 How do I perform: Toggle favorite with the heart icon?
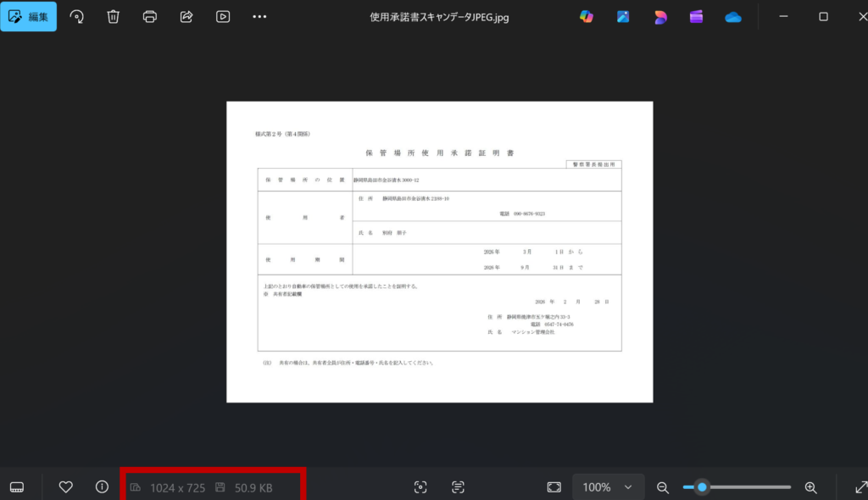click(65, 486)
